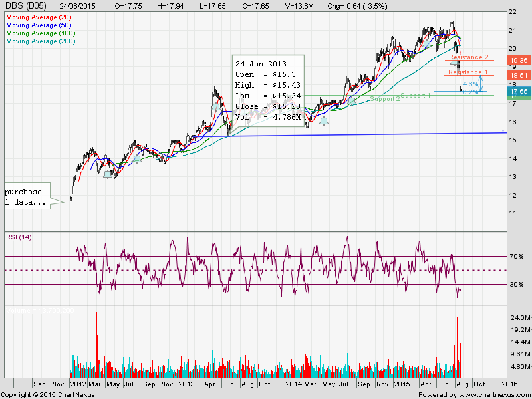
Task: Click the Open = $15.3 tooltip row
Action: pos(265,74)
